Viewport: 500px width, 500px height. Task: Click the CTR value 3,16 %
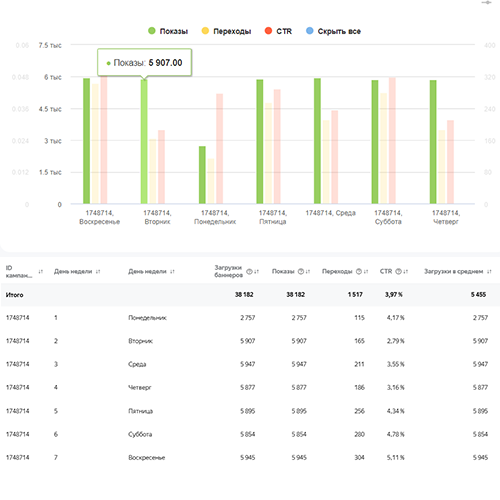[x=396, y=388]
